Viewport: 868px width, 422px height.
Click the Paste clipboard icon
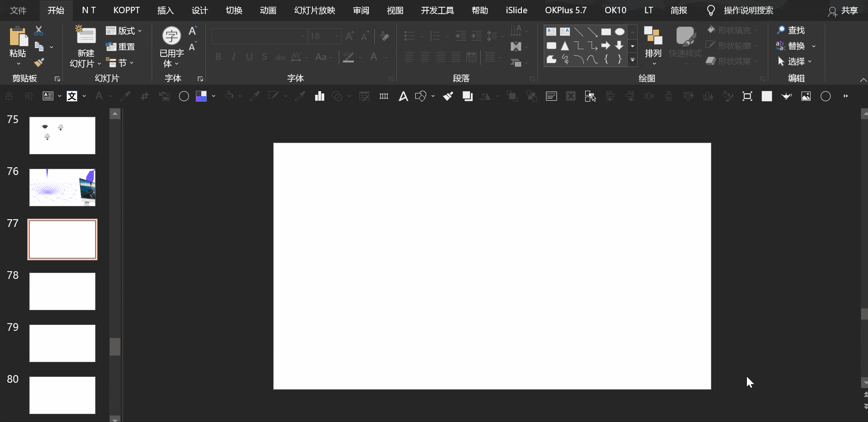pos(18,37)
